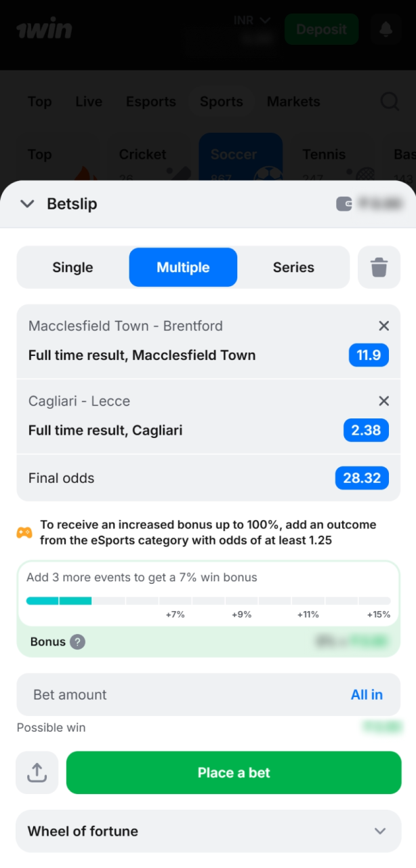Viewport: 416px width, 868px height.
Task: Open notifications via the bell icon
Action: point(386,29)
